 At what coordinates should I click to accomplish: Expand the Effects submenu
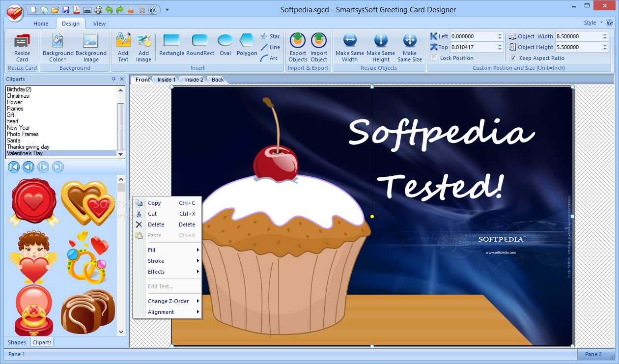pos(167,272)
